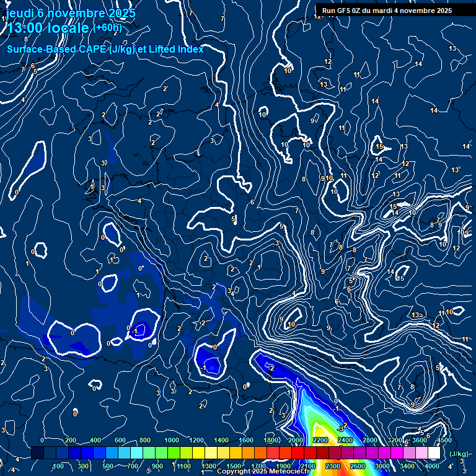Screen dimensions: 476x476
Task: Click the '2400' value on the color scale
Action: [345, 440]
